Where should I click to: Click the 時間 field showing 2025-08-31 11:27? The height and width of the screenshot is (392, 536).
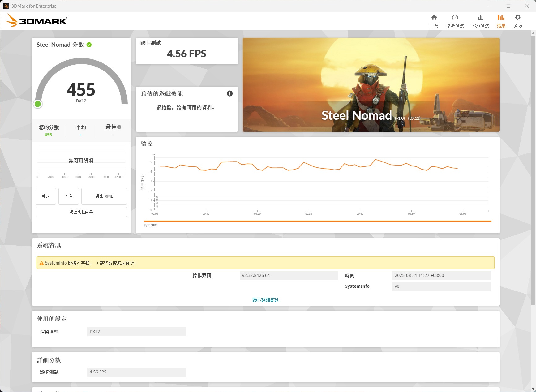point(441,275)
